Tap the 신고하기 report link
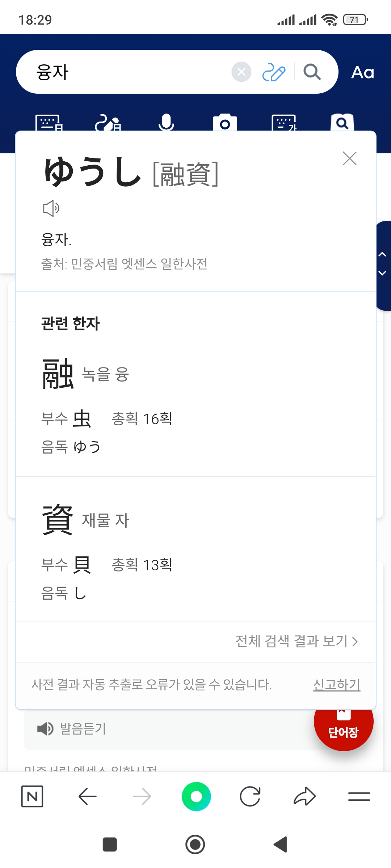 (x=336, y=685)
